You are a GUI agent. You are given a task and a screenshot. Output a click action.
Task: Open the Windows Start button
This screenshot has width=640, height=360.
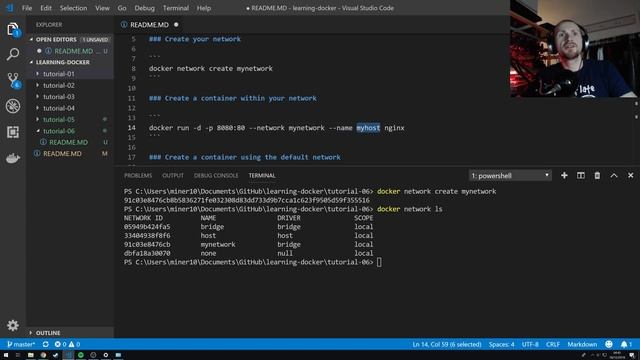[x=6, y=355]
